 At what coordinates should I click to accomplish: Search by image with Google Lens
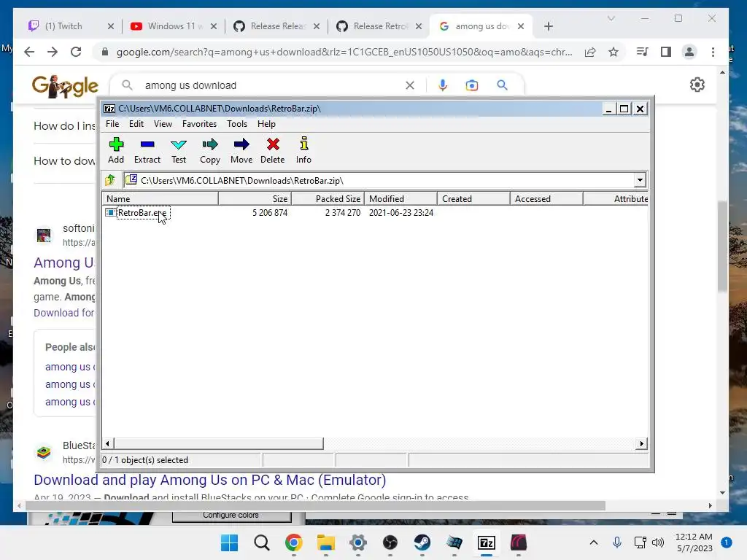472,86
